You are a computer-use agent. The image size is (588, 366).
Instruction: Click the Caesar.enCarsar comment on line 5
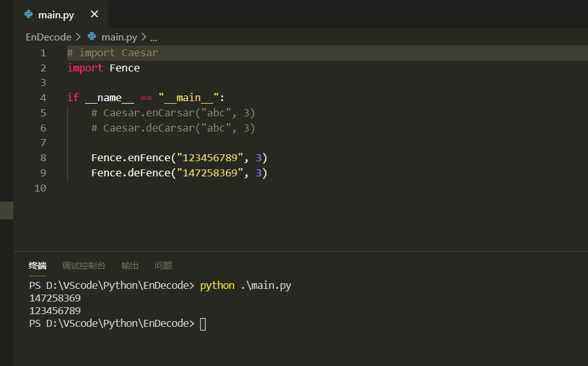tap(173, 113)
